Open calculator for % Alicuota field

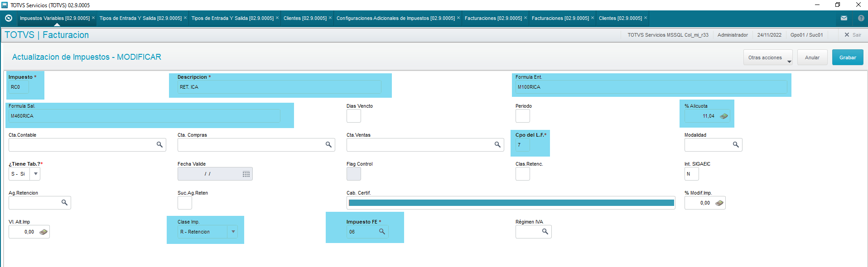point(724,116)
